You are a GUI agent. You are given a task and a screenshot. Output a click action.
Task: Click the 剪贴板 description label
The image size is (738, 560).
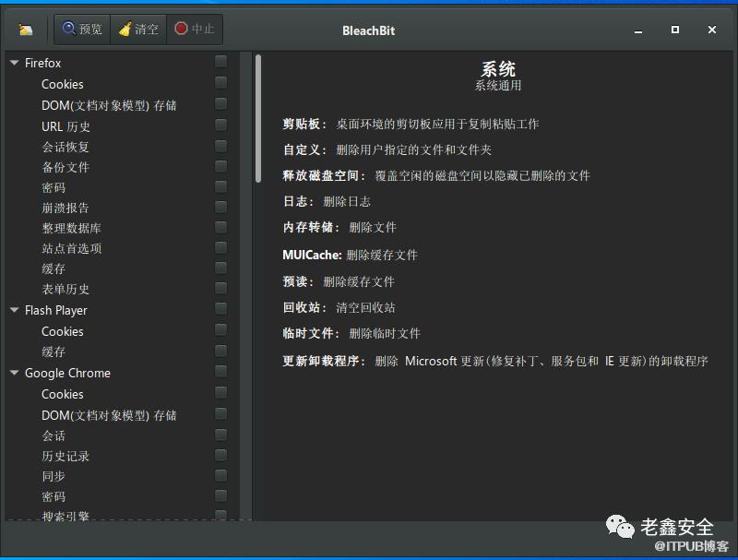[304, 125]
